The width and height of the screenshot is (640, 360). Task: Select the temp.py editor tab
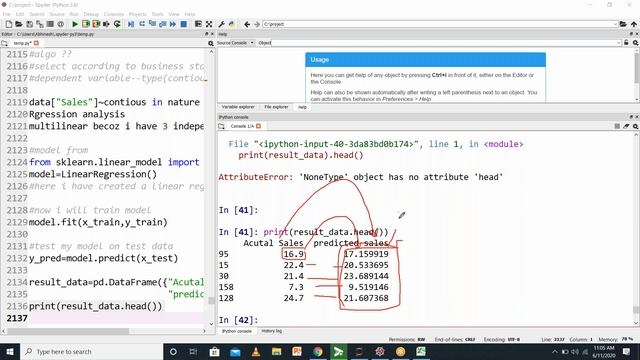[x=26, y=43]
